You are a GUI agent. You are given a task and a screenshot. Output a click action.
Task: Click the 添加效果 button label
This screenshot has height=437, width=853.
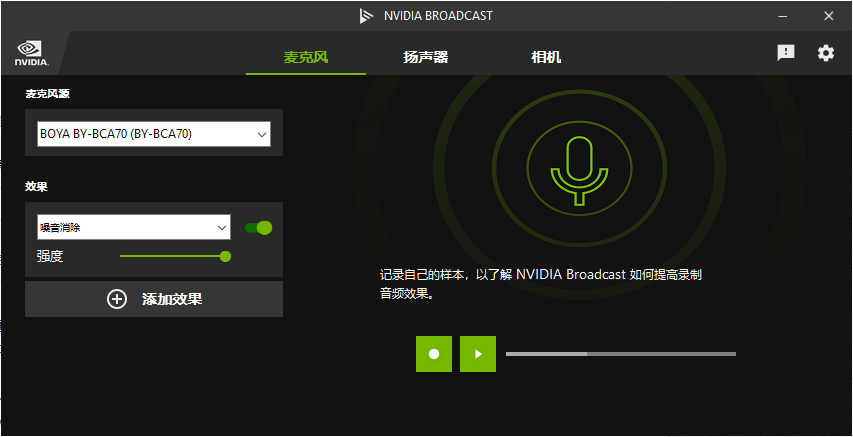pos(172,299)
